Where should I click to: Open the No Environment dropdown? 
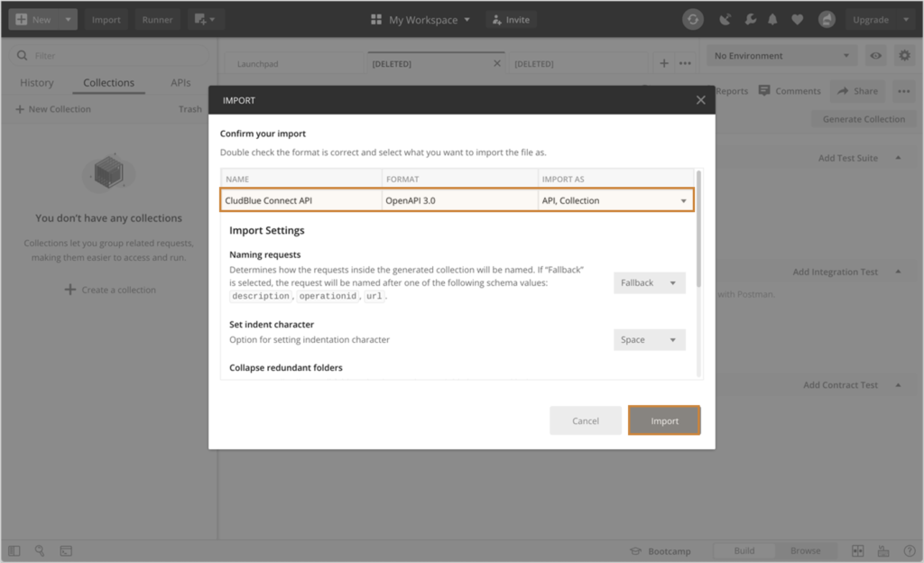click(x=781, y=55)
